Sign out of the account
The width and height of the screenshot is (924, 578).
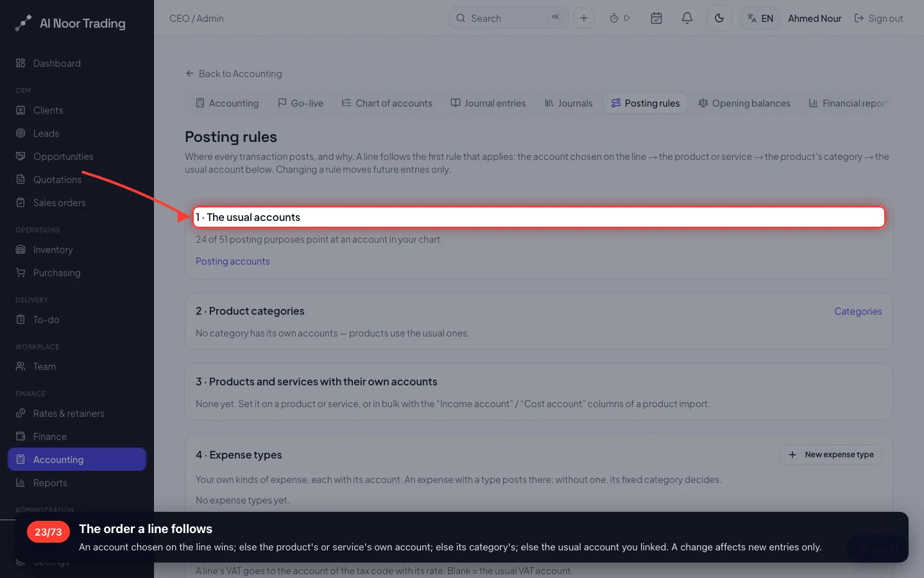(x=878, y=19)
